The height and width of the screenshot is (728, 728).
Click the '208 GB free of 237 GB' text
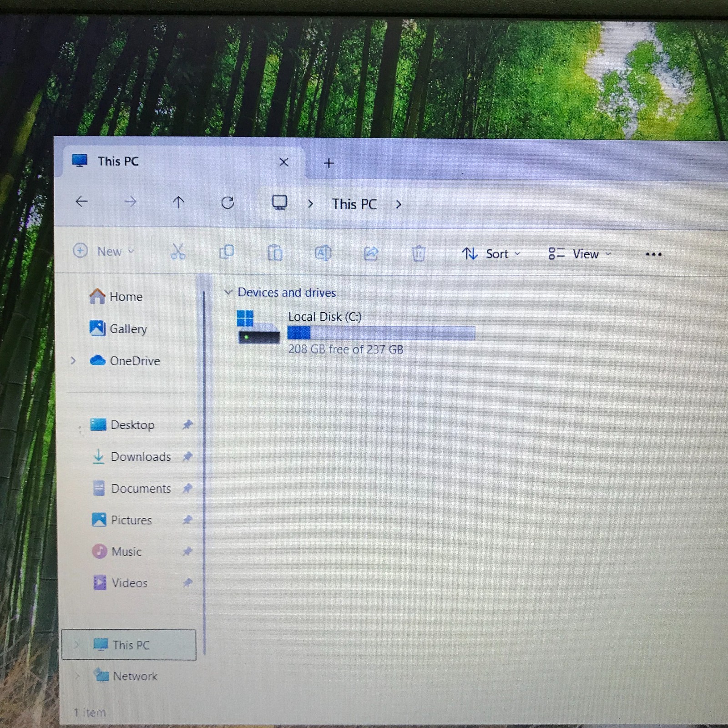[x=346, y=349]
